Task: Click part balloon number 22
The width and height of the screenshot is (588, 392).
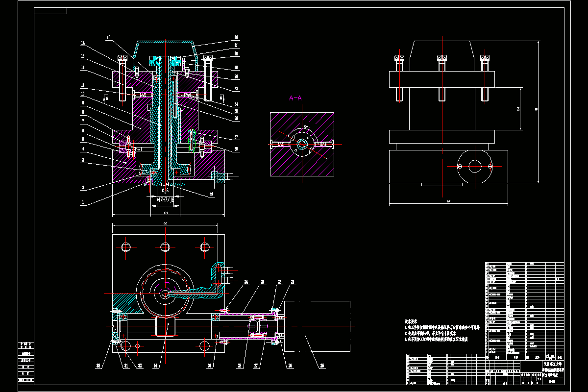Action: (280, 281)
